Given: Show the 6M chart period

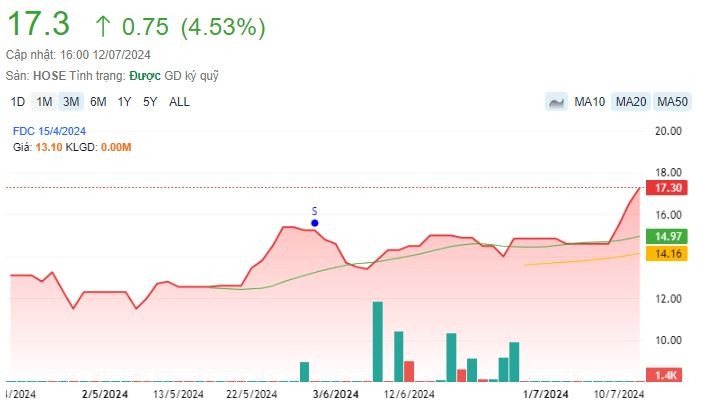Looking at the screenshot, I should point(98,101).
